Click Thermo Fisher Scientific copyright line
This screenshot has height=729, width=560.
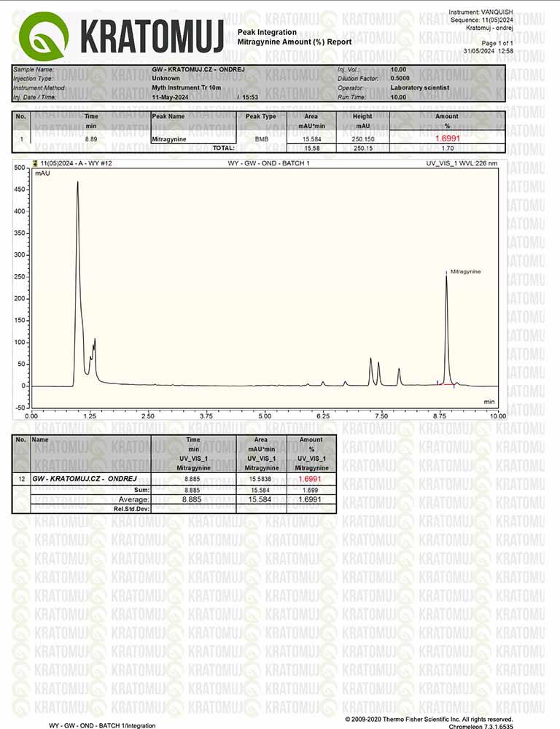(429, 719)
